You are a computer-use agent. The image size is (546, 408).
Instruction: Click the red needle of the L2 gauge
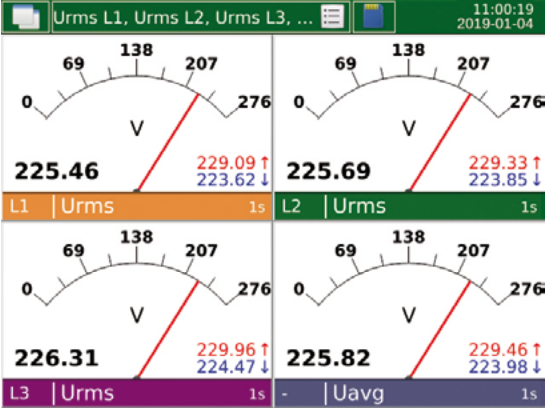coord(439,143)
